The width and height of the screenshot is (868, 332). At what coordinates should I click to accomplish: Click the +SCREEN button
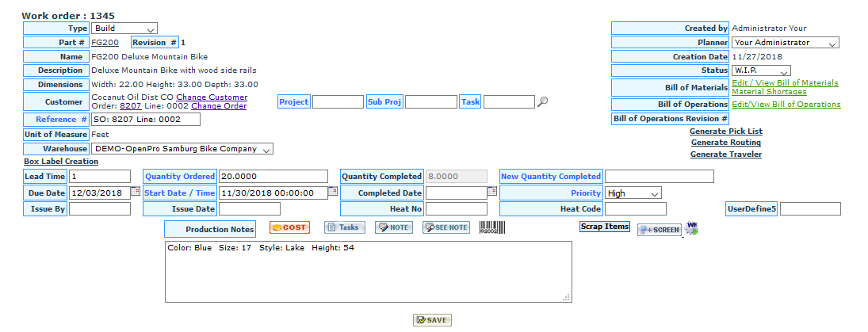(x=659, y=230)
